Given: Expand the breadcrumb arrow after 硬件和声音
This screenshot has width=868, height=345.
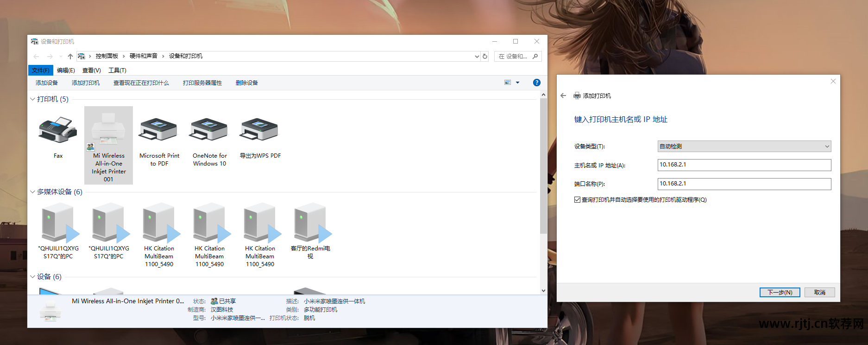Looking at the screenshot, I should click(163, 56).
